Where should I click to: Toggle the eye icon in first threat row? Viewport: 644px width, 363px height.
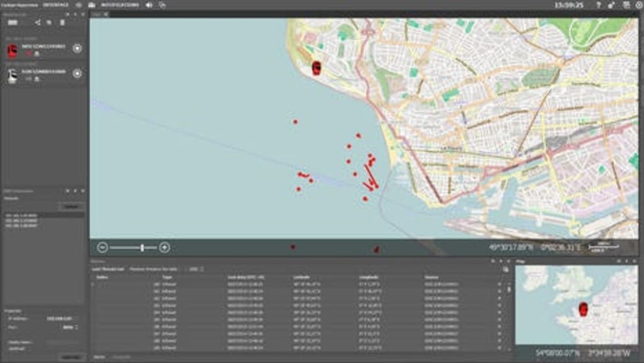pyautogui.click(x=498, y=283)
